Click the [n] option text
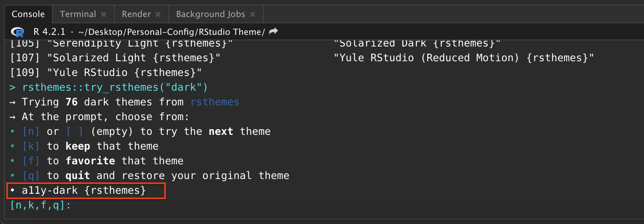The width and height of the screenshot is (644, 224). 31,131
